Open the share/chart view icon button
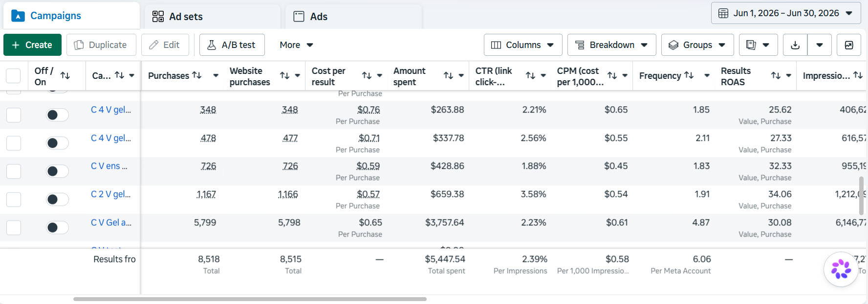This screenshot has width=868, height=304. click(849, 45)
